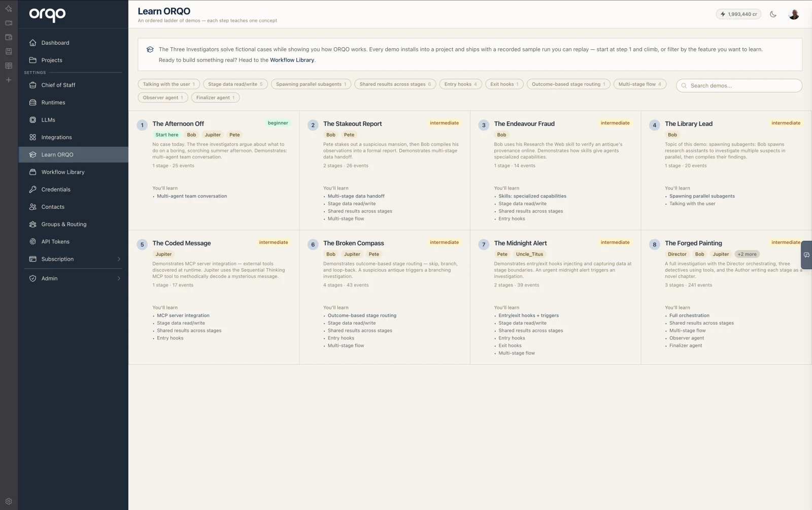Toggle the 'Spawning parallel subagents' filter
This screenshot has height=510, width=812.
click(x=311, y=84)
